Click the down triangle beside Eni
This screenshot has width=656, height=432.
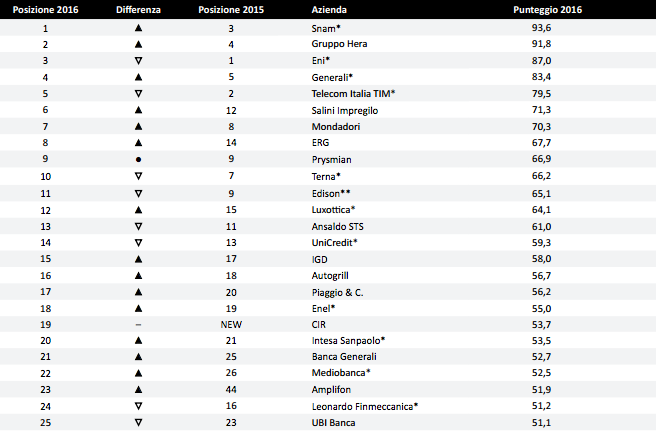click(x=138, y=61)
